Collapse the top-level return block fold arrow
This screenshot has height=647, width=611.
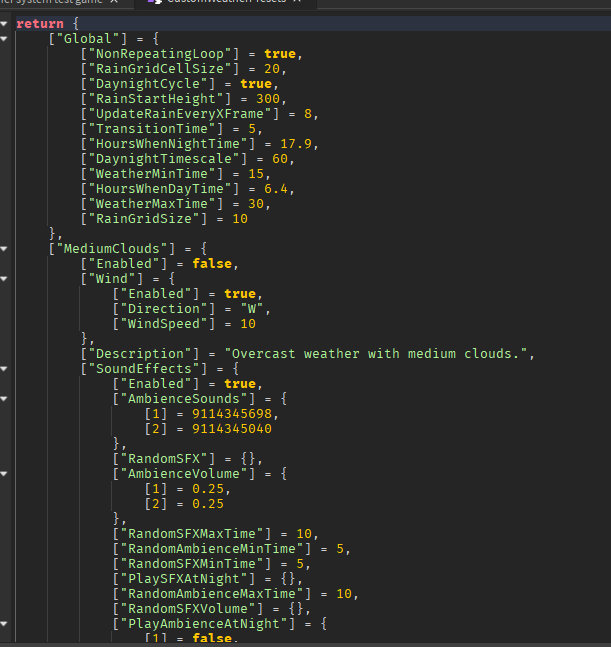pyautogui.click(x=4, y=24)
